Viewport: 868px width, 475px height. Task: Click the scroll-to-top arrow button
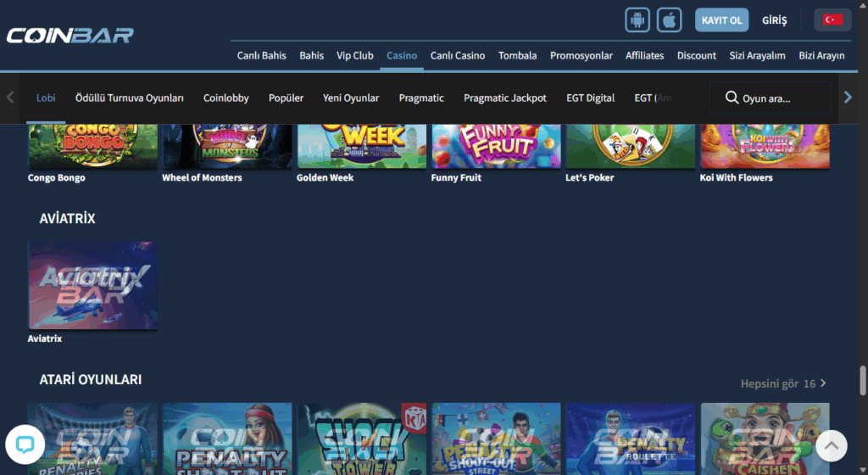[831, 445]
